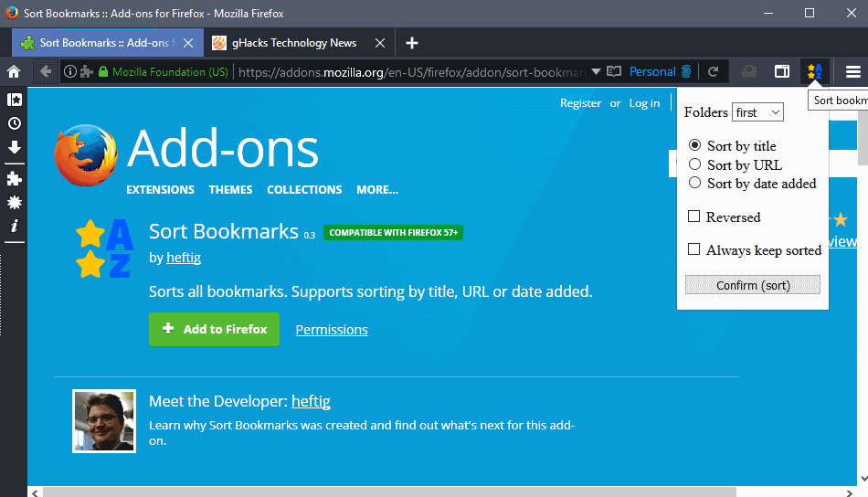Close the gHacks Technology News tab
868x497 pixels.
click(380, 43)
